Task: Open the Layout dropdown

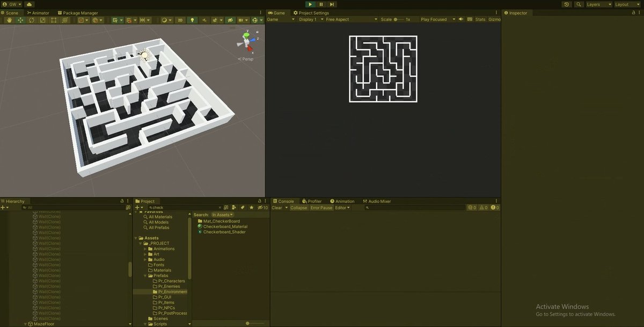Action: tap(628, 4)
